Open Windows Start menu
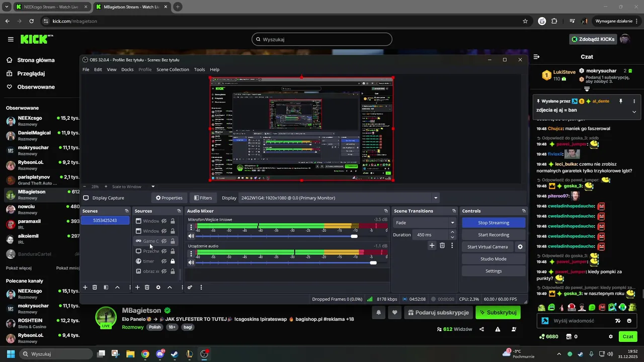Image resolution: width=644 pixels, height=362 pixels. coord(11,354)
